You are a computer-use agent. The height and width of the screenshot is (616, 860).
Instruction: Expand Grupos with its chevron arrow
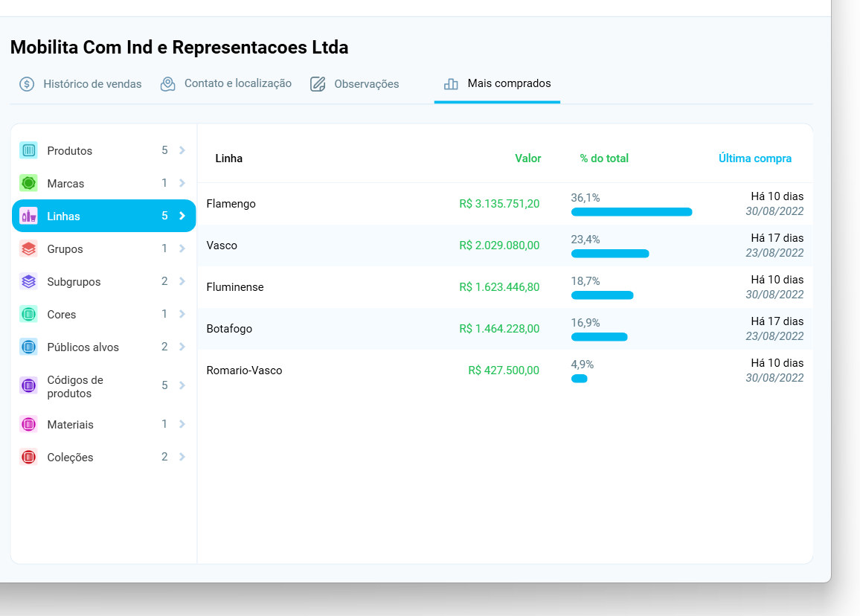(182, 248)
